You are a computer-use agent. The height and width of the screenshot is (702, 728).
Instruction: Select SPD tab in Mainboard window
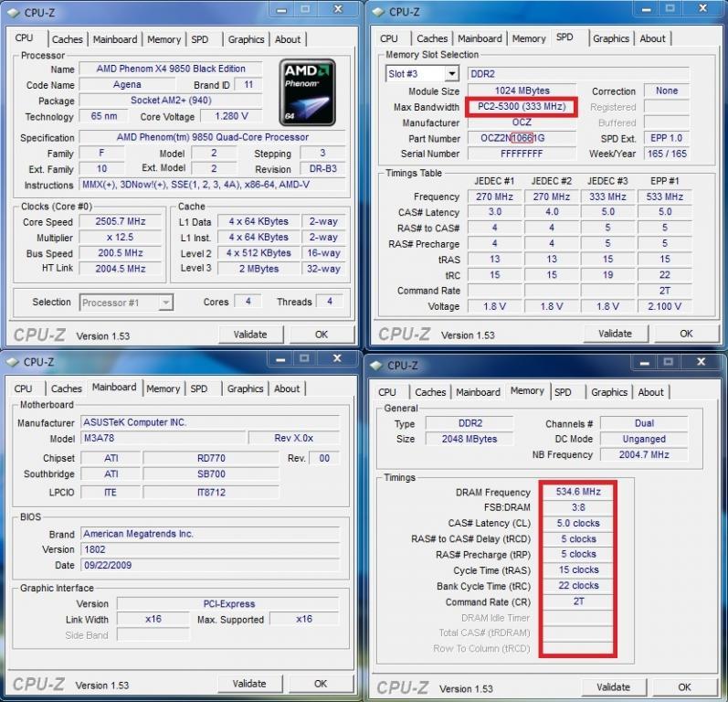pyautogui.click(x=199, y=388)
